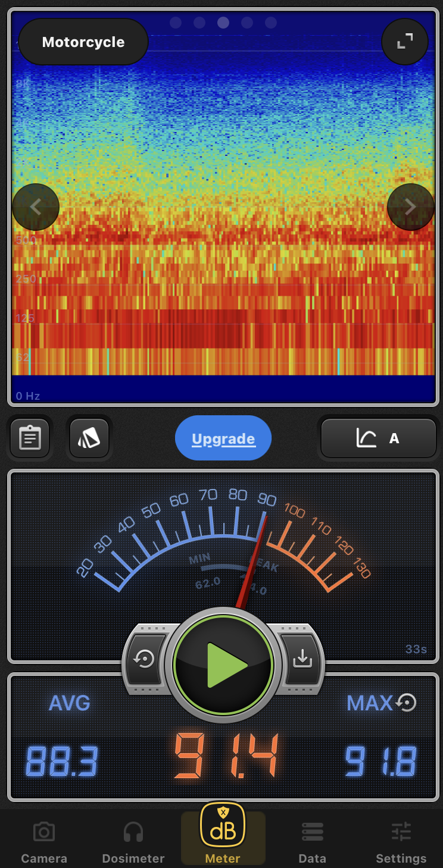Tap the Motorcycle sound label
Viewport: 443px width, 868px height.
click(83, 42)
